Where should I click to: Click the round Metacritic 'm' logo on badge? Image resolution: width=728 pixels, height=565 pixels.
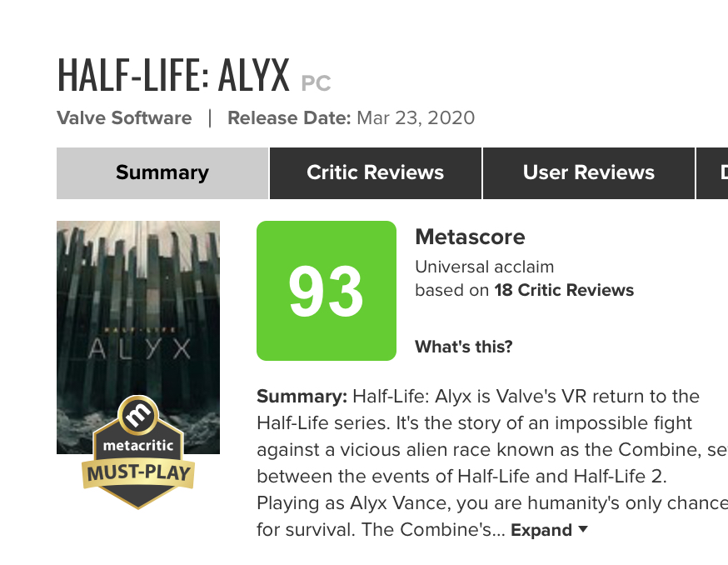pos(138,414)
